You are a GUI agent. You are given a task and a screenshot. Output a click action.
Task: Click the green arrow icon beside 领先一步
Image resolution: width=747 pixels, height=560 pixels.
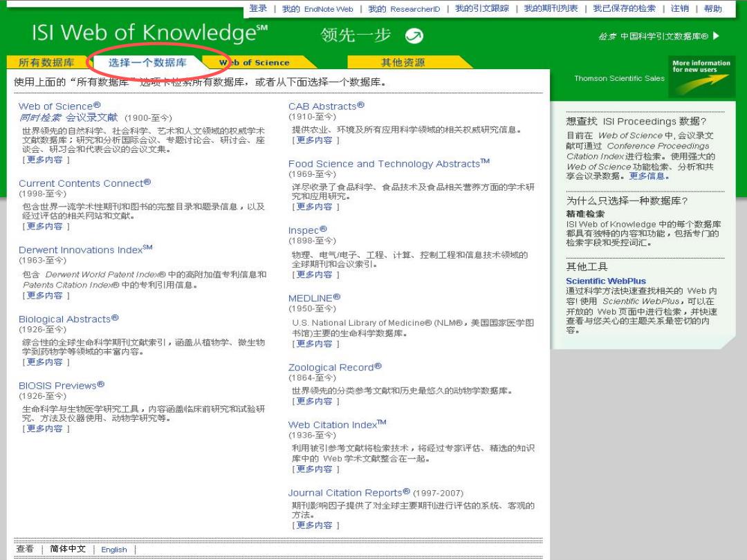pyautogui.click(x=414, y=36)
